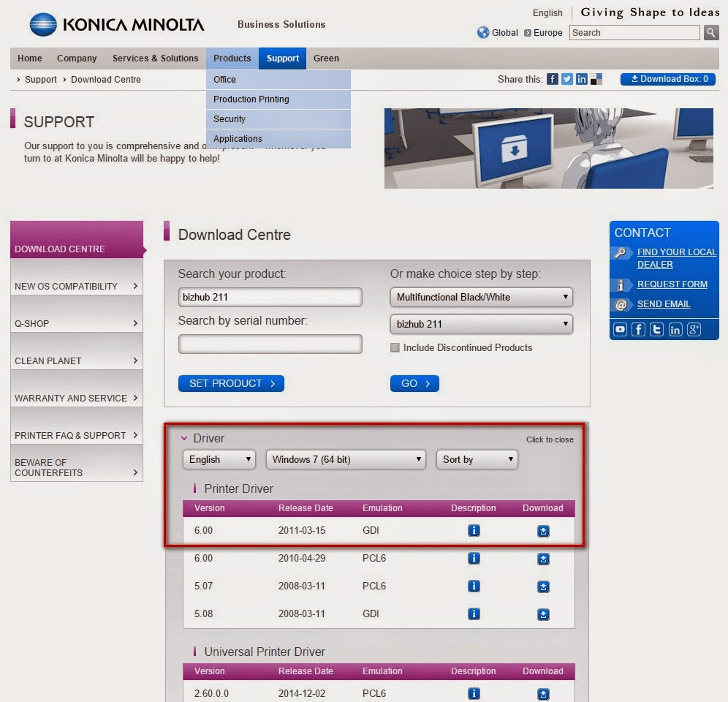Open the Multifunctional Black/White product dropdown
The image size is (728, 702).
click(481, 297)
